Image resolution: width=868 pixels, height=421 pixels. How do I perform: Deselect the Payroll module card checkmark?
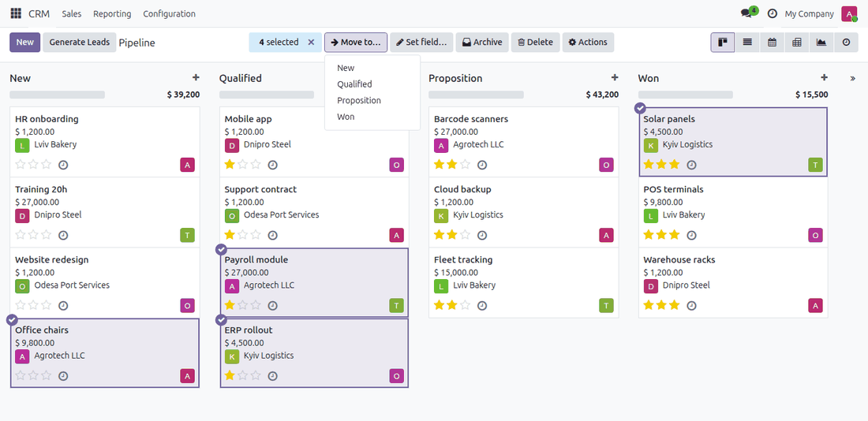(221, 249)
